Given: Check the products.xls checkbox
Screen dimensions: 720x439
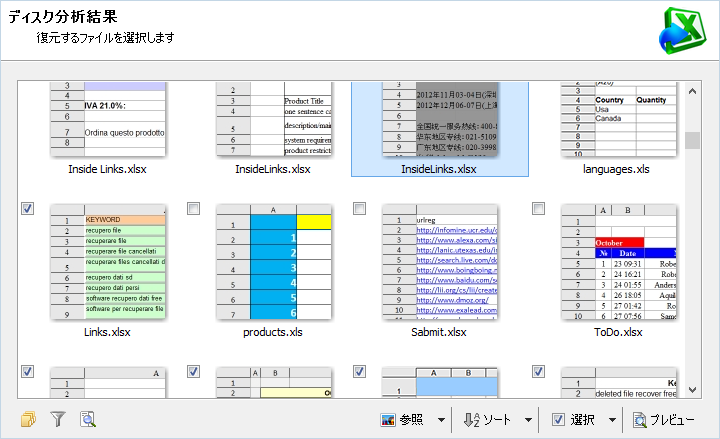Looking at the screenshot, I should click(x=194, y=208).
